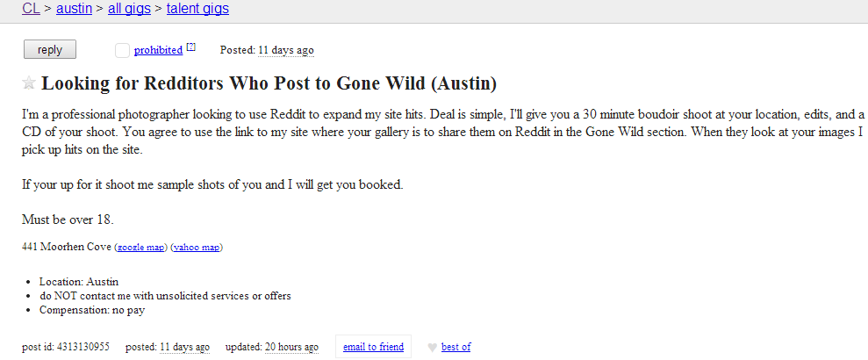Viewport: 868px width, 360px height.
Task: Open the prohibited flag link
Action: tap(158, 50)
